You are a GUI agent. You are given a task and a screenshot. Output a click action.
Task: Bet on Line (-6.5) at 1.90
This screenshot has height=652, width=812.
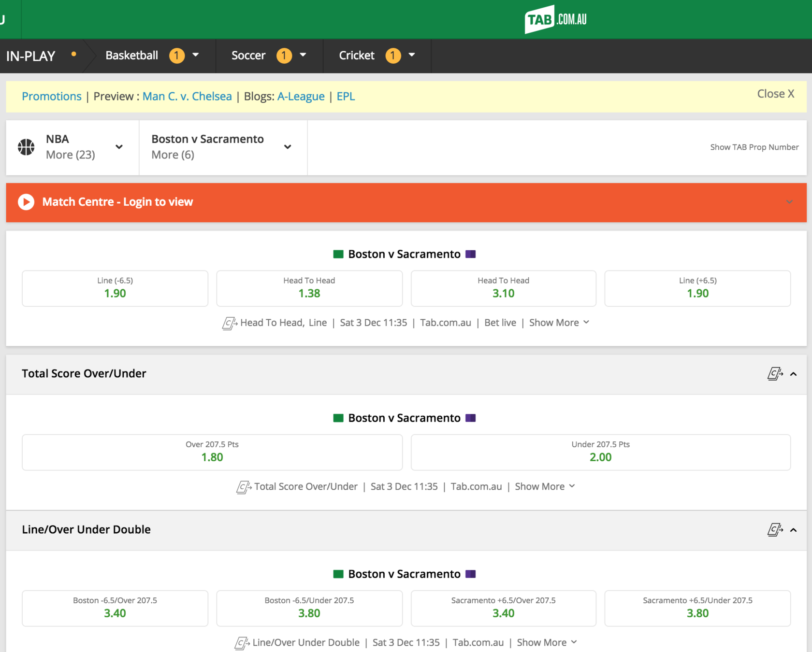point(115,288)
